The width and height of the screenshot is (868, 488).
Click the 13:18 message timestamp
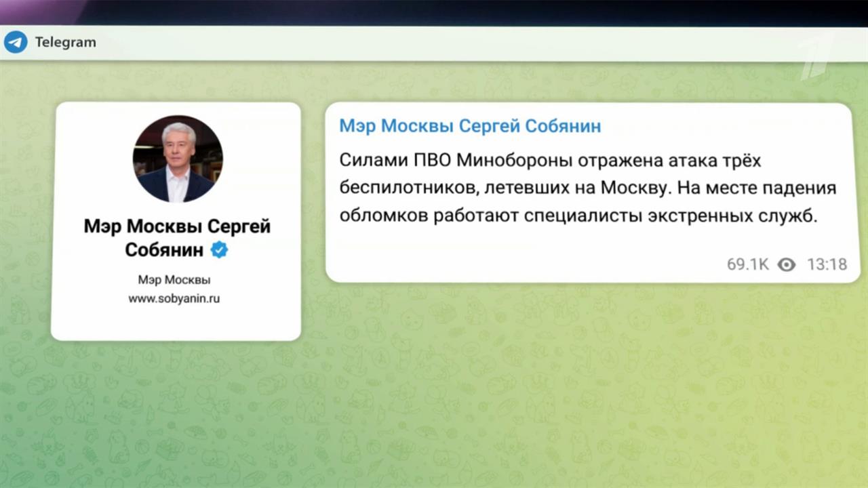tap(827, 265)
